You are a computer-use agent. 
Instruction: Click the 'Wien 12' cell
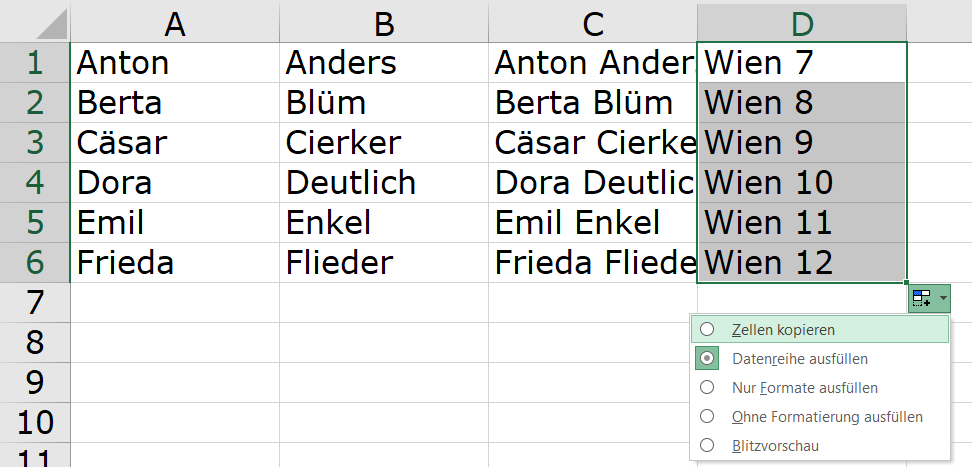click(x=802, y=263)
